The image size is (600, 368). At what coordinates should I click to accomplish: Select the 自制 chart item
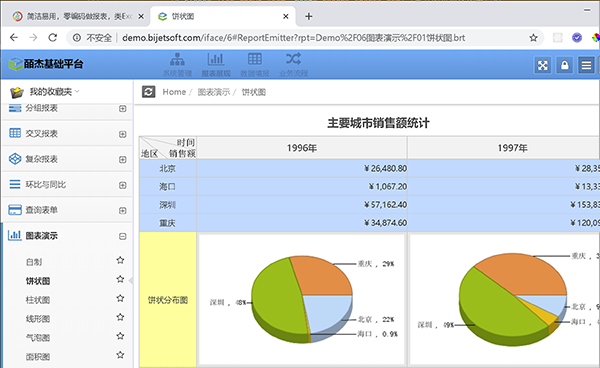coord(34,262)
